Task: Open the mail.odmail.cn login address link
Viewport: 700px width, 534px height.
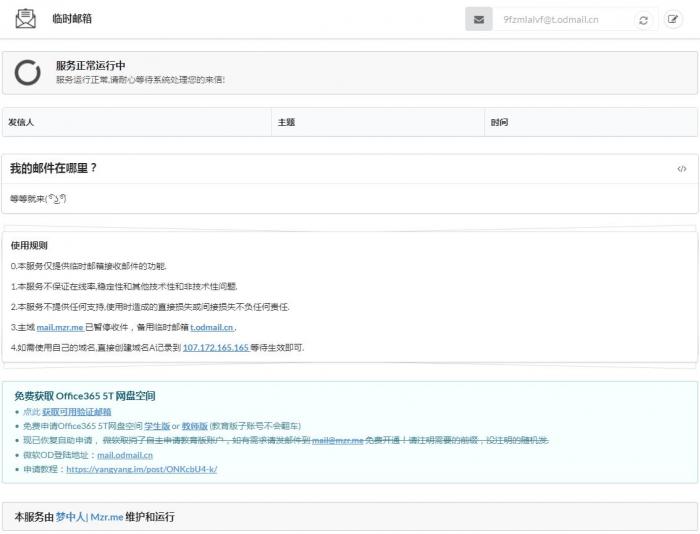Action: (125, 454)
